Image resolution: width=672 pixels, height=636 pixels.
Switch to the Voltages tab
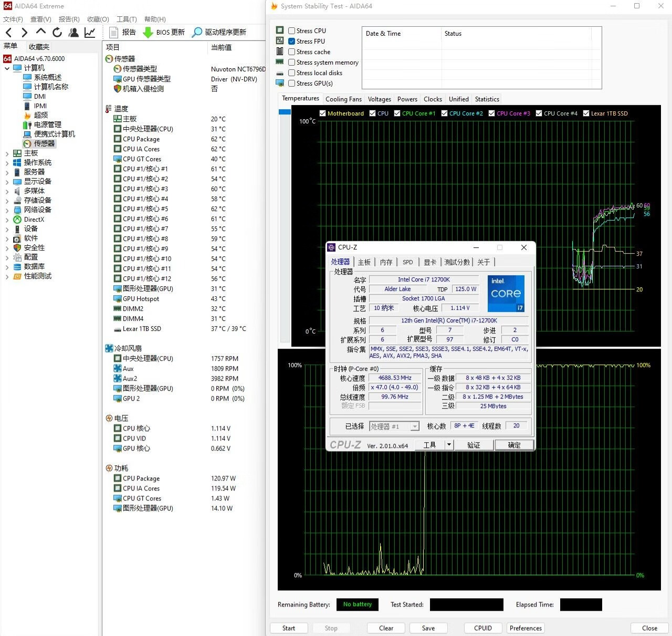[380, 99]
